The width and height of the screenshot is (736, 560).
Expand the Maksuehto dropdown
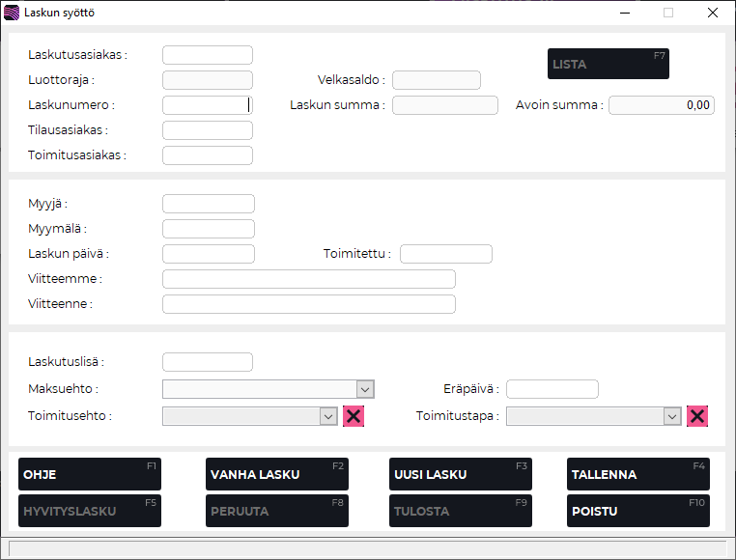(364, 389)
